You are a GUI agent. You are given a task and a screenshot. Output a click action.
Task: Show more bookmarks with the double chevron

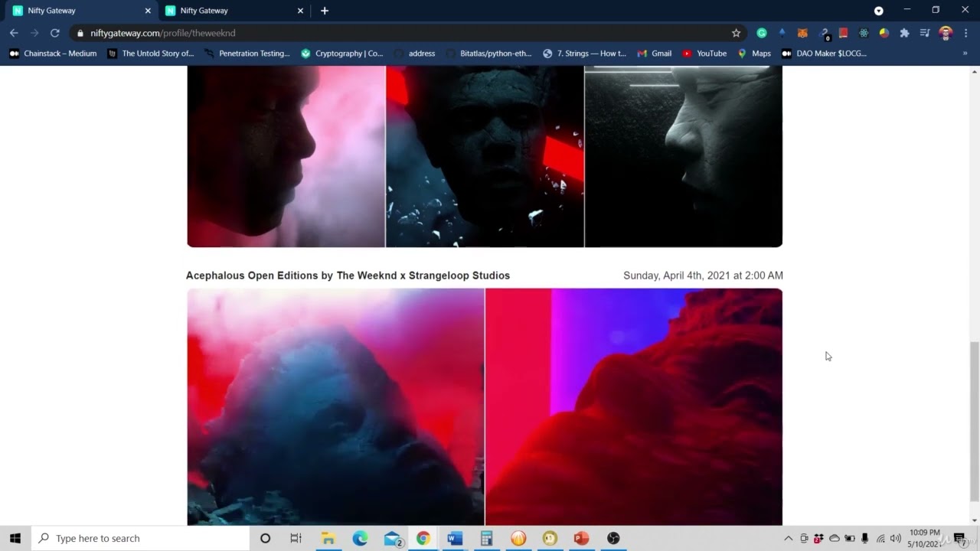965,54
